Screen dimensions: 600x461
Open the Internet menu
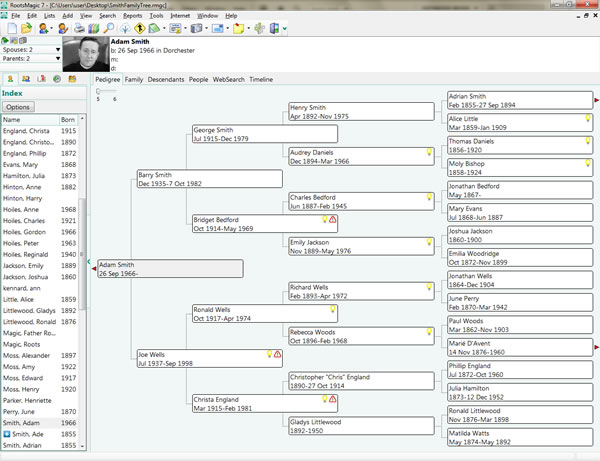pyautogui.click(x=180, y=16)
